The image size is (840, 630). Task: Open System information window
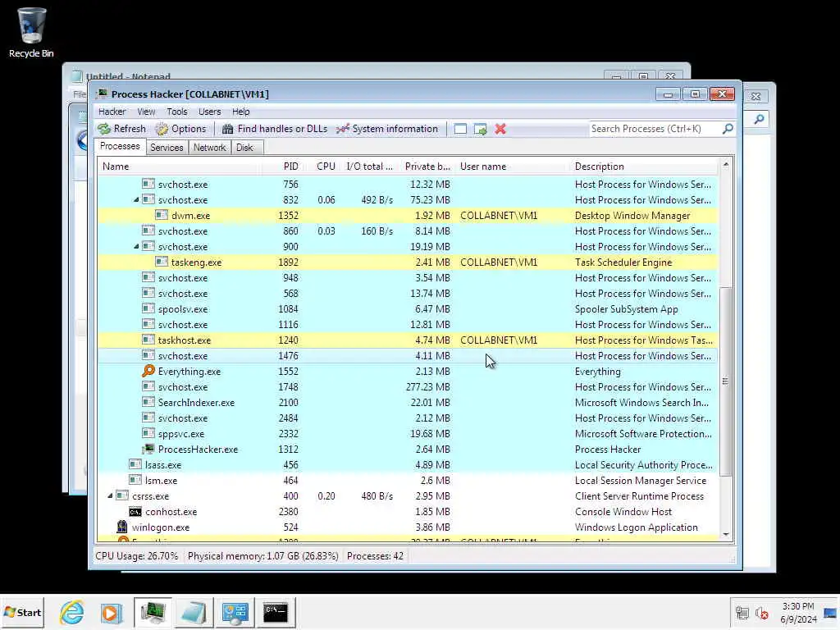(x=387, y=129)
